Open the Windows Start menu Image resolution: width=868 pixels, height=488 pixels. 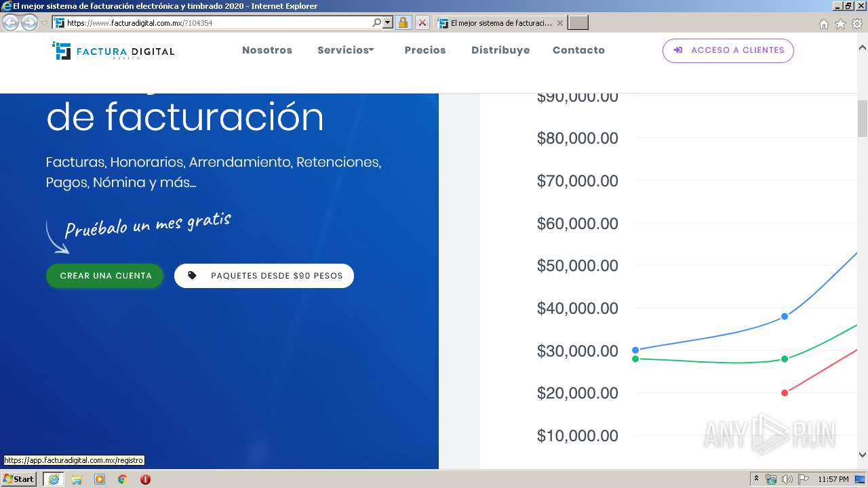tap(18, 479)
